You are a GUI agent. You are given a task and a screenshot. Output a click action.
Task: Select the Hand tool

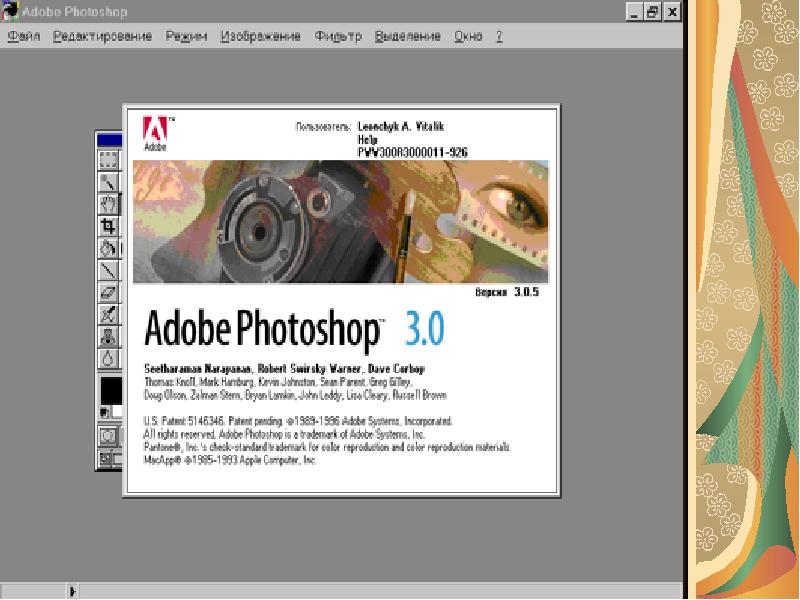[109, 204]
